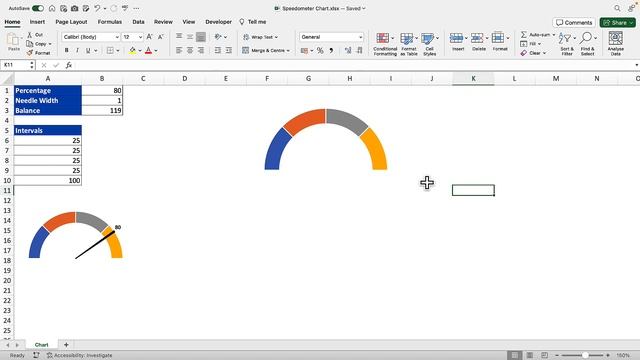Toggle Underline formatting

coord(88,51)
